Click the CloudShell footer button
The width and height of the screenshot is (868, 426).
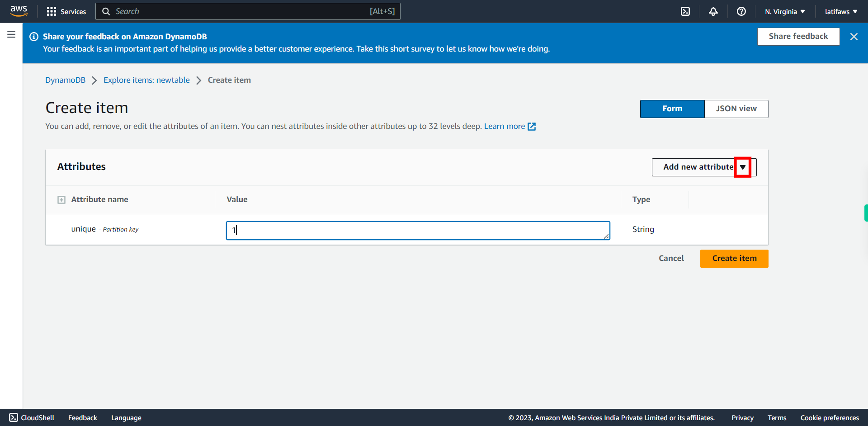point(32,417)
